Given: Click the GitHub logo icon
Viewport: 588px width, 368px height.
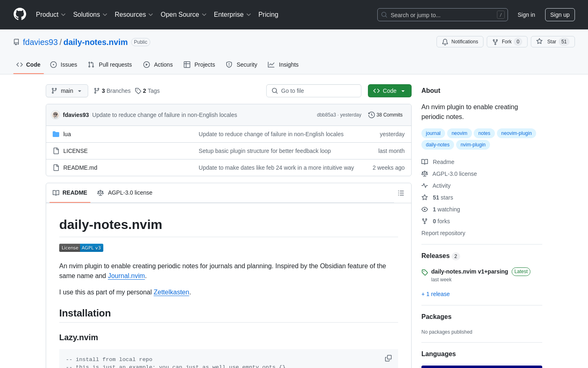Looking at the screenshot, I should pos(20,14).
